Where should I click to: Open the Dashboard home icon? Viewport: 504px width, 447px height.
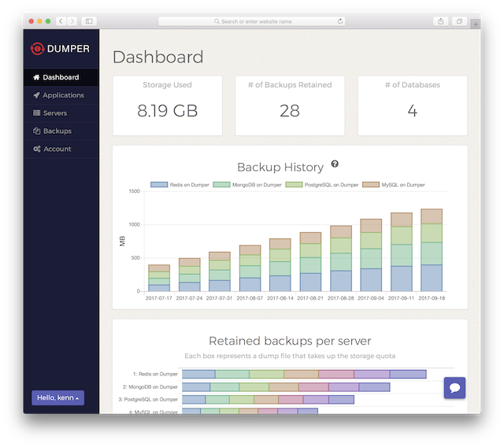pos(36,77)
